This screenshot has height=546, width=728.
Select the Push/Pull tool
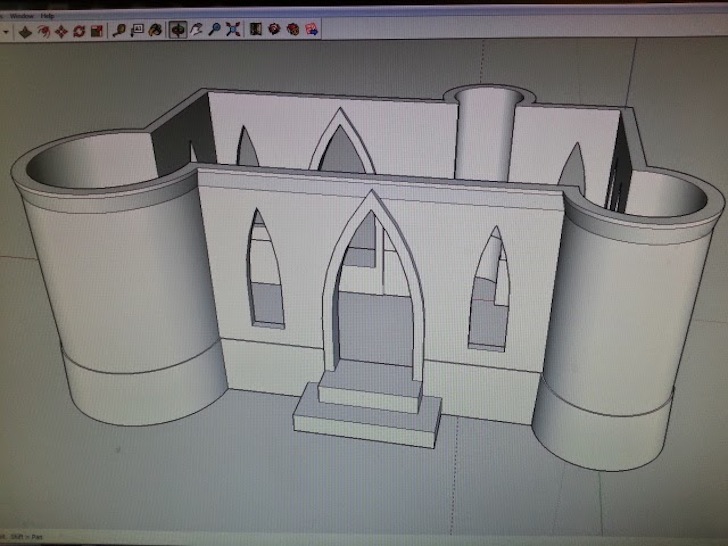pyautogui.click(x=25, y=31)
